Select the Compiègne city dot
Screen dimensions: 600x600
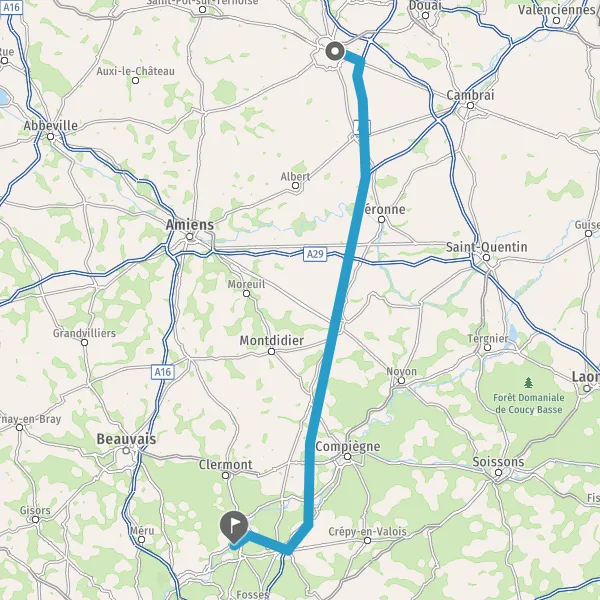click(347, 457)
